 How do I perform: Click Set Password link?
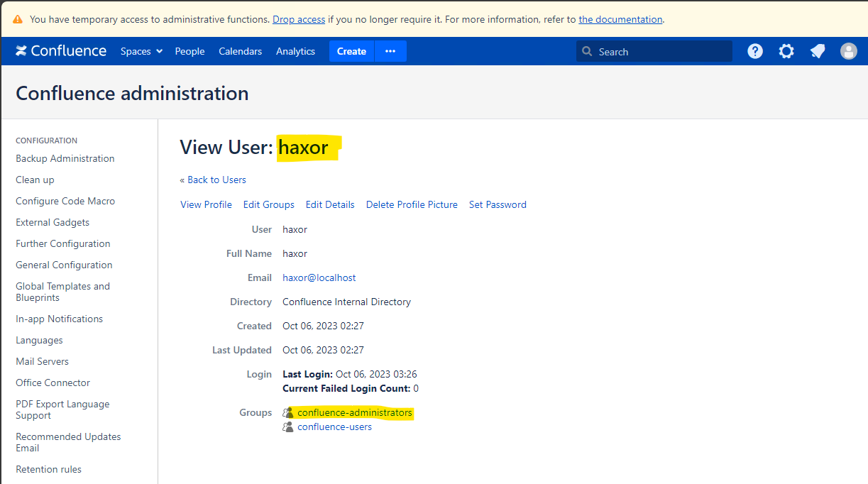click(x=498, y=204)
